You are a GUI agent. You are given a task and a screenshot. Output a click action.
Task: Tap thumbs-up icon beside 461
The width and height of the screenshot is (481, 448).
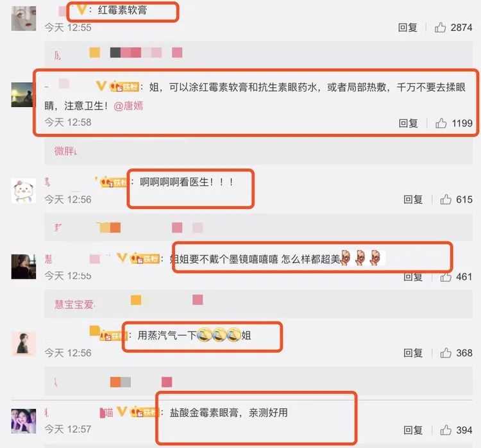click(446, 277)
